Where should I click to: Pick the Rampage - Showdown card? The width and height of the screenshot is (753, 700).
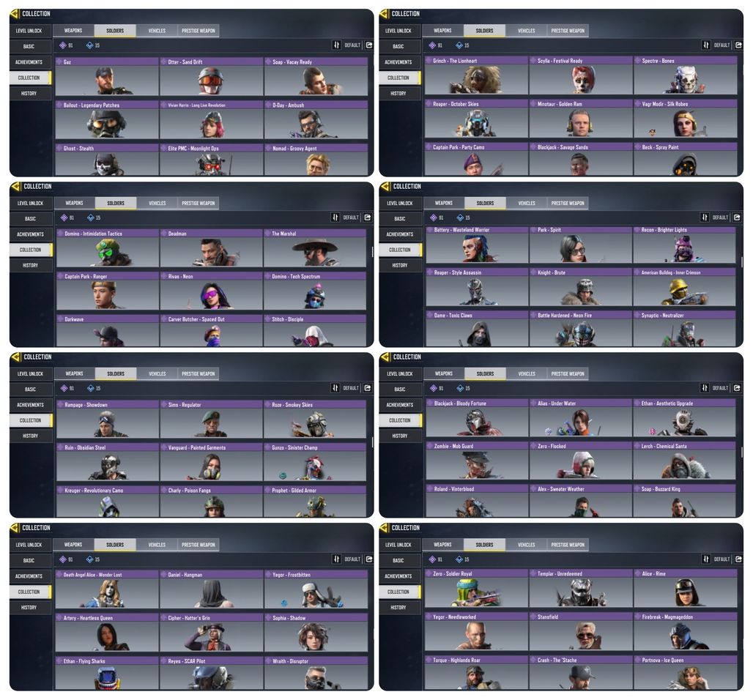pos(108,419)
